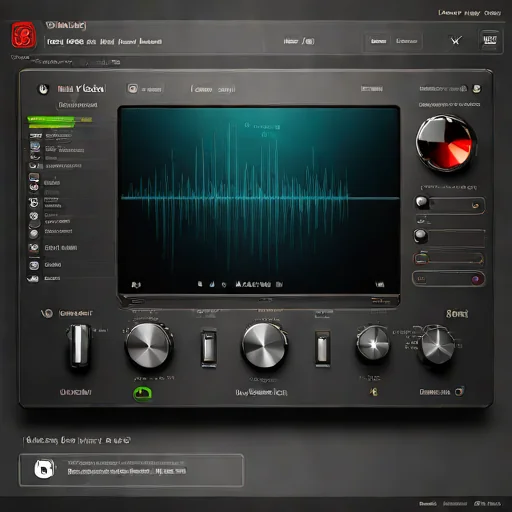Click the small knob with the star-shaped highlight
Viewport: 512px width, 512px height.
[x=373, y=343]
